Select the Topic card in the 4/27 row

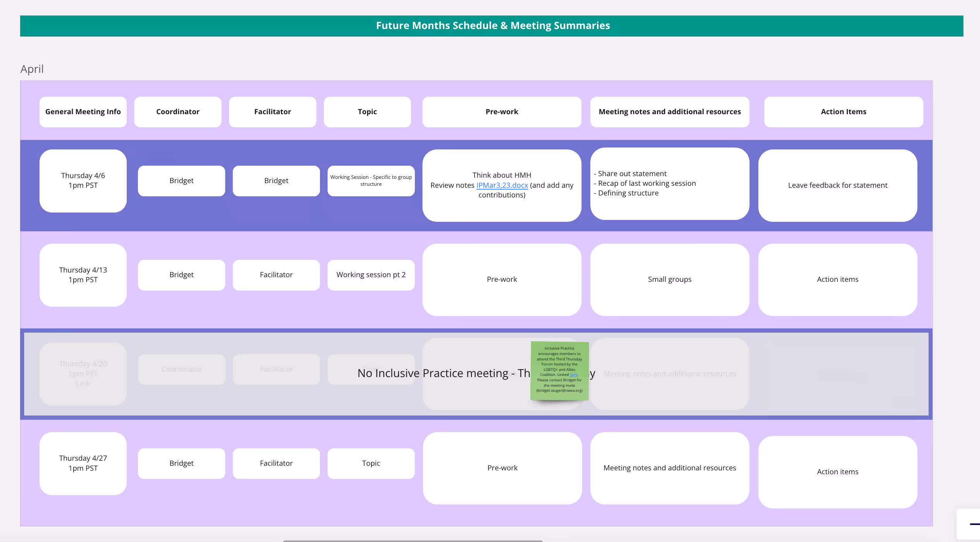(x=371, y=463)
